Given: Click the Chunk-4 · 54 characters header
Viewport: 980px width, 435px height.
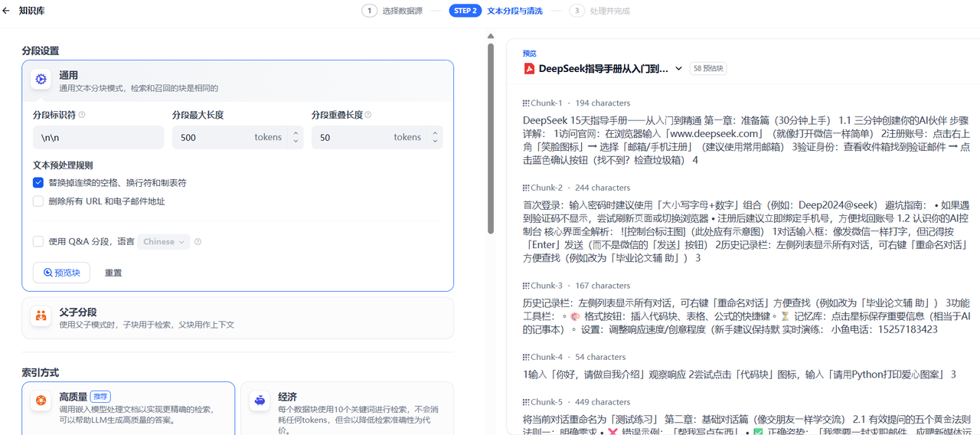Looking at the screenshot, I should [x=574, y=357].
